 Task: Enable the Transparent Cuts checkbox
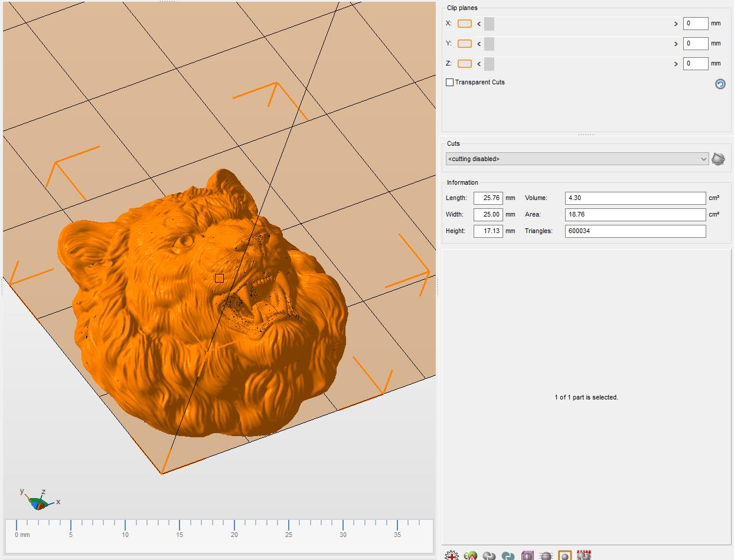[x=449, y=83]
